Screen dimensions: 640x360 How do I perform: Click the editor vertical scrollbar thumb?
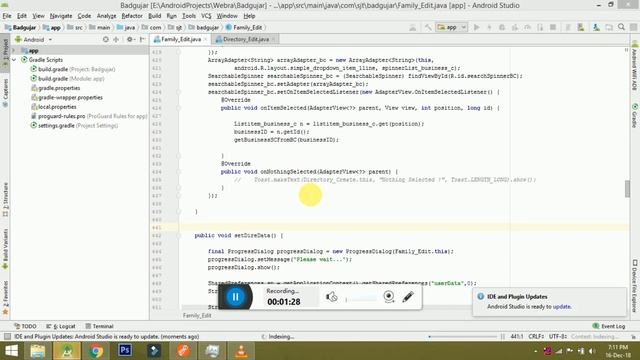[627, 189]
